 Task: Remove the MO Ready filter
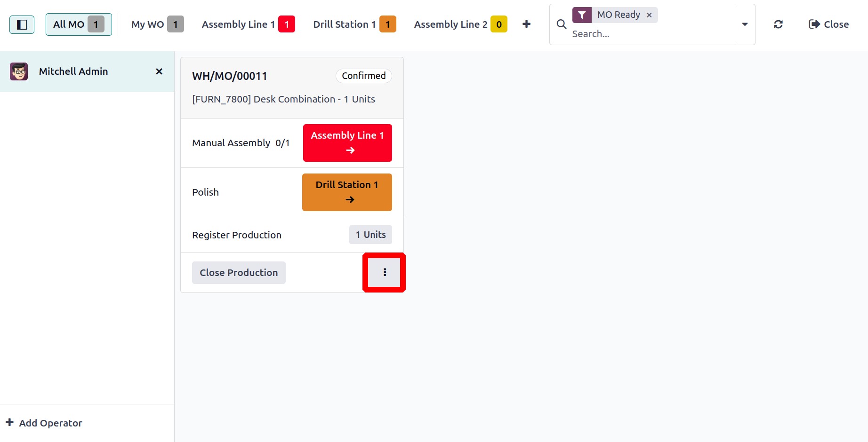pyautogui.click(x=649, y=15)
